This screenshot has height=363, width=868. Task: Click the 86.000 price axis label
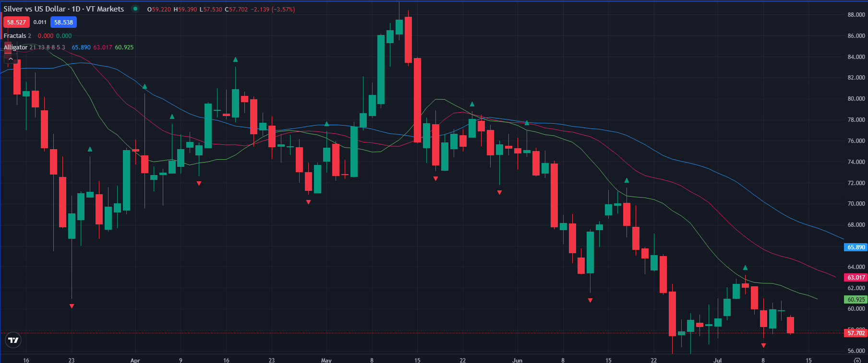(856, 36)
